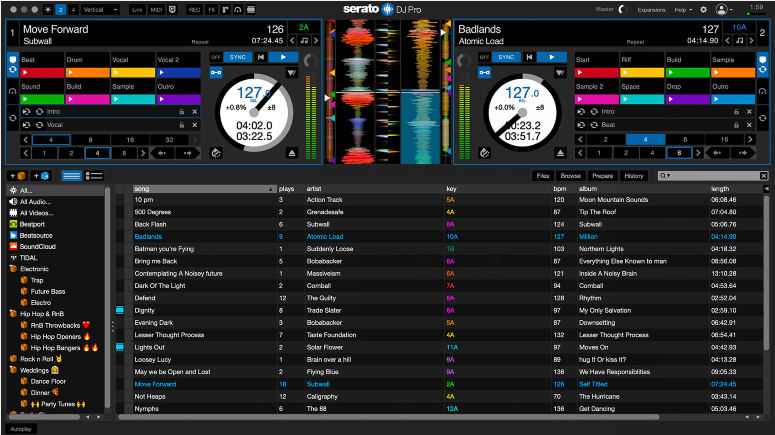Open the practice mode sun icon
The width and height of the screenshot is (775, 435).
click(48, 9)
